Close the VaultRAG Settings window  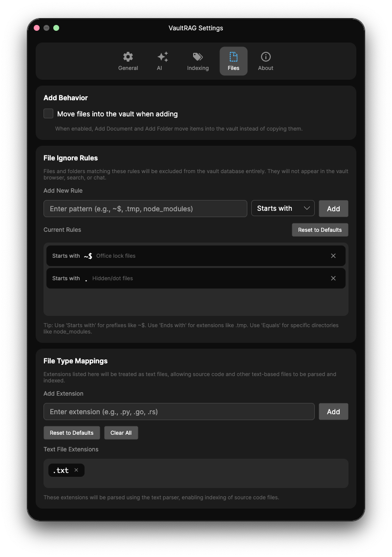coord(37,28)
